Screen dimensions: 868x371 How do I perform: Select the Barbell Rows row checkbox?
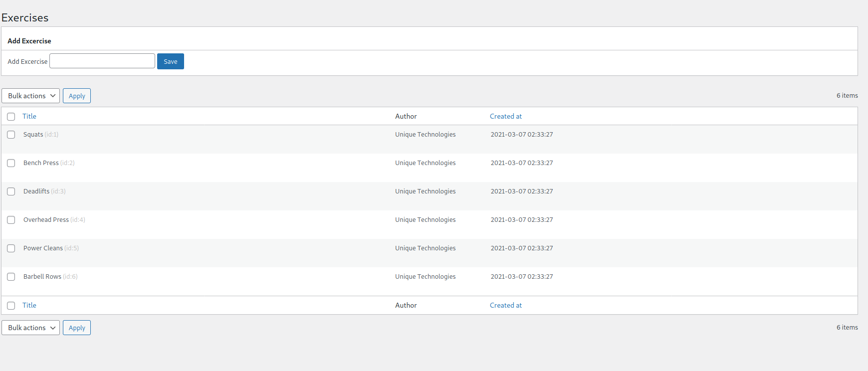[11, 277]
